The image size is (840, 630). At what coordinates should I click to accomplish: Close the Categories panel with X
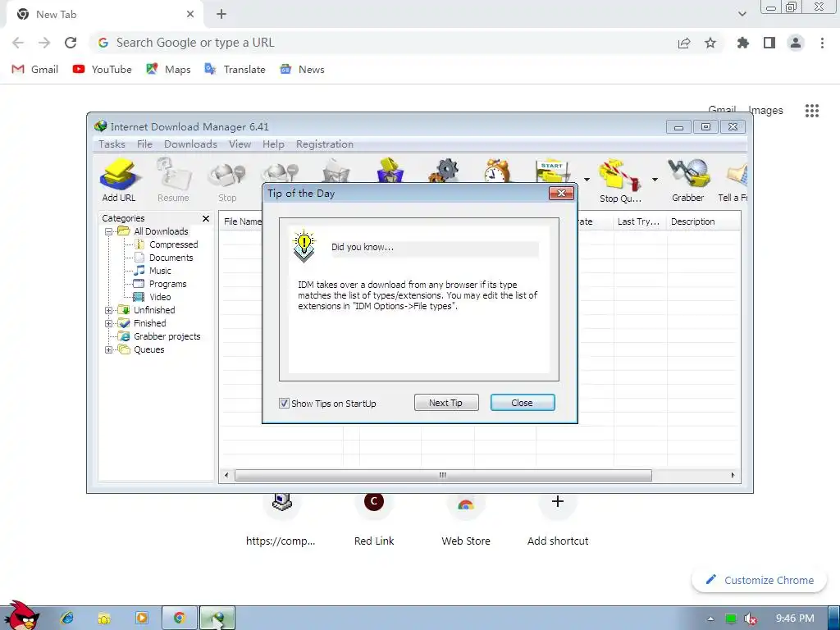[206, 218]
